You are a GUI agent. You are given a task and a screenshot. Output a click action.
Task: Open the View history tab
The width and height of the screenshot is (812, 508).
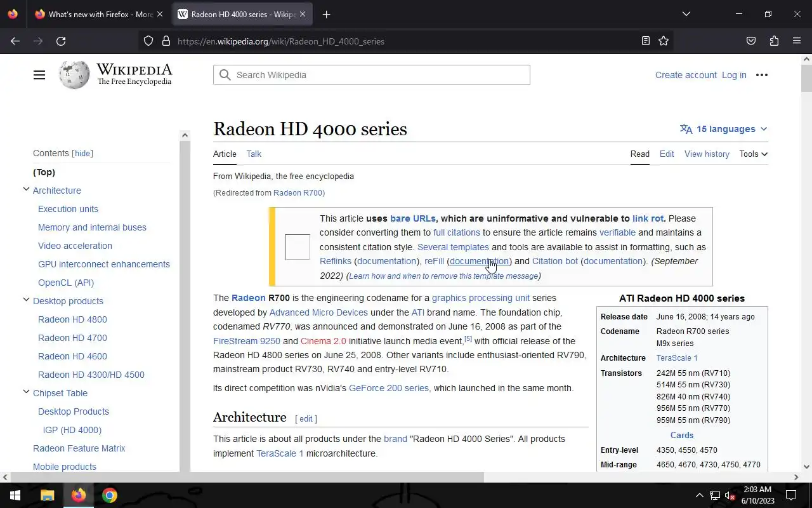[707, 154]
